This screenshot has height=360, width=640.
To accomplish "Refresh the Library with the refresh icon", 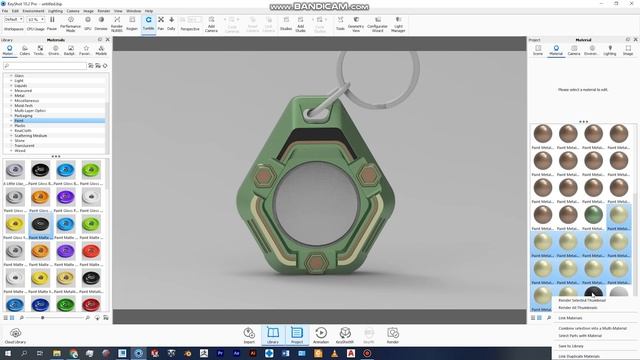I will click(105, 66).
